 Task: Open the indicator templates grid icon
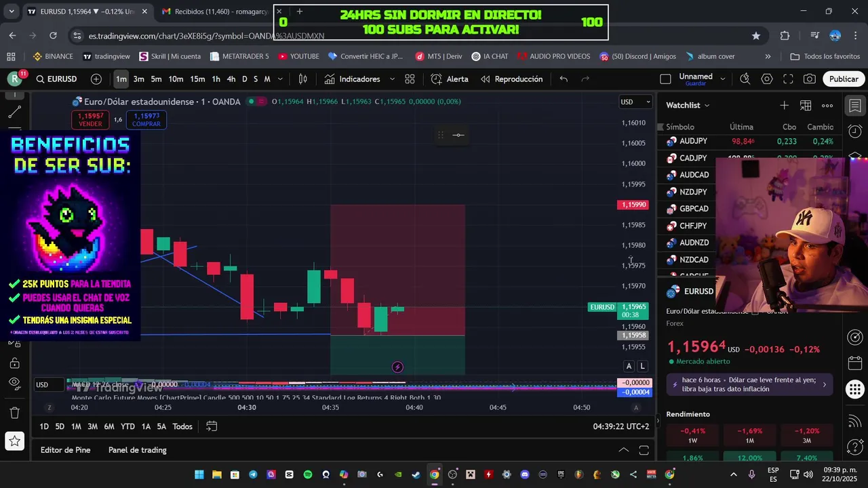[x=410, y=79]
